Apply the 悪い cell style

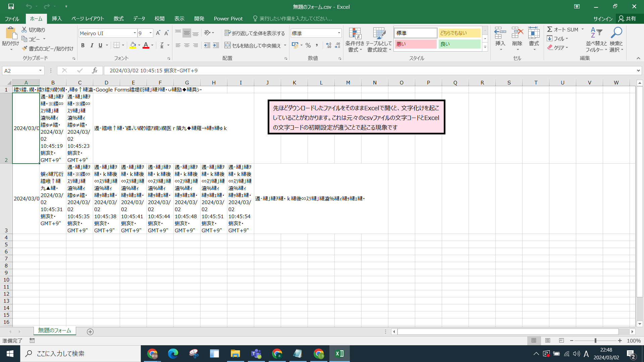(x=416, y=44)
